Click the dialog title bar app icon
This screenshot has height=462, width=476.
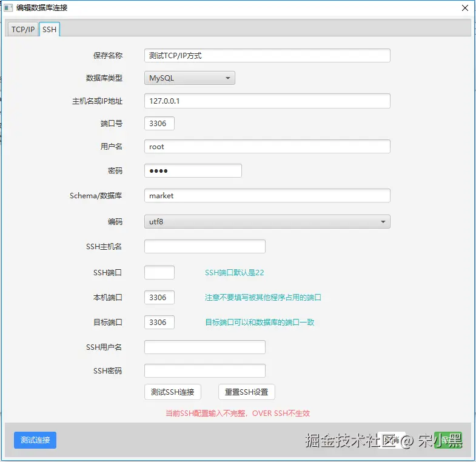(8, 8)
